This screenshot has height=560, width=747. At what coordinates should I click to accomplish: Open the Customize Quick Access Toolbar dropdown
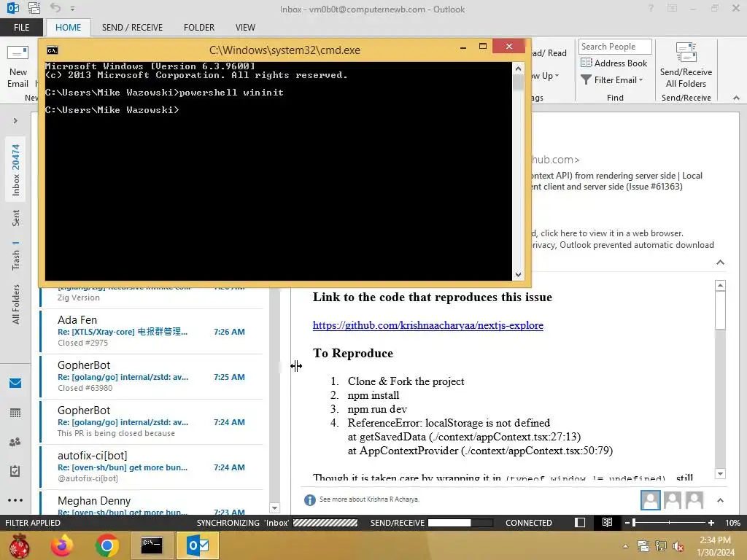[72, 9]
